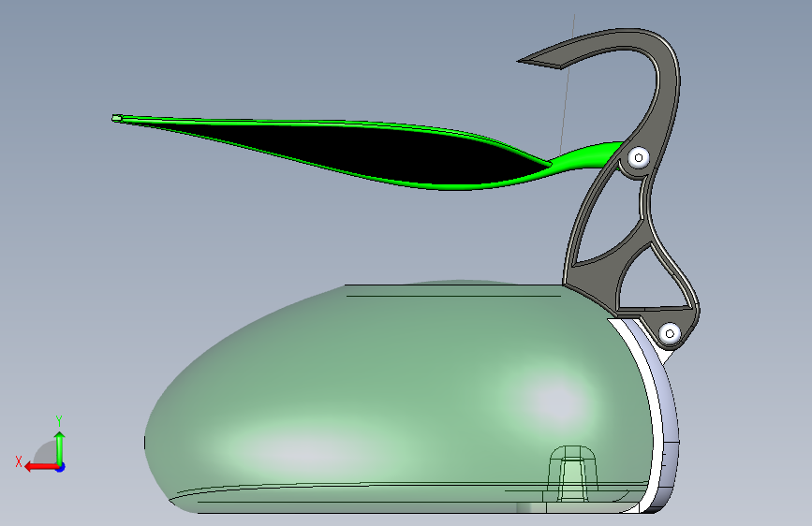This screenshot has height=526, width=812.
Task: Click the red X axis arrow
Action: point(41,467)
